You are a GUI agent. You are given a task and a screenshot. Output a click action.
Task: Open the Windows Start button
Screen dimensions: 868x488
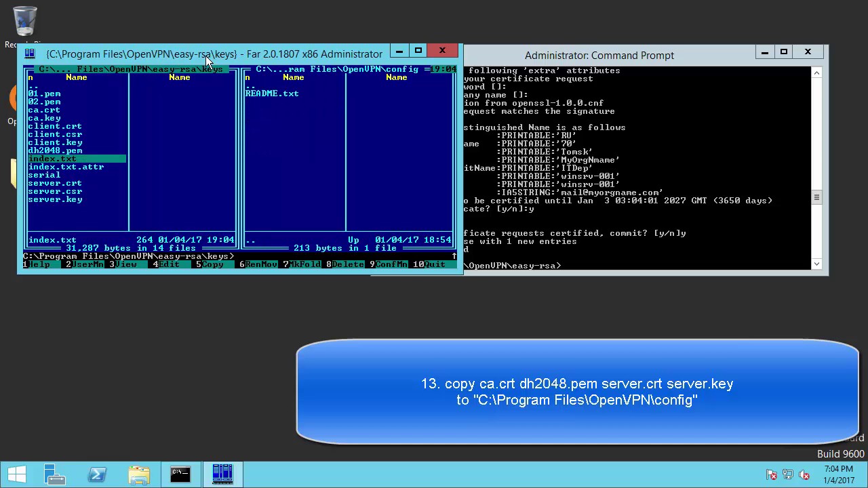coord(16,474)
